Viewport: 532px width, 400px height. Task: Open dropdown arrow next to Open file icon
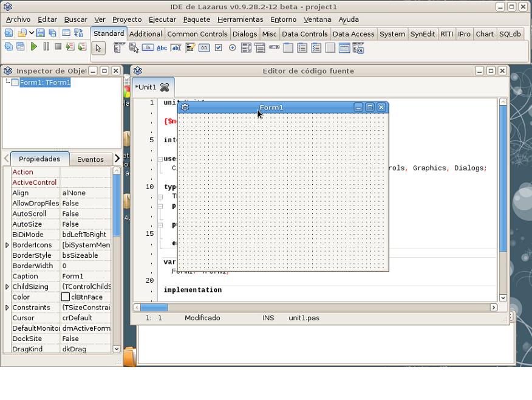30,33
